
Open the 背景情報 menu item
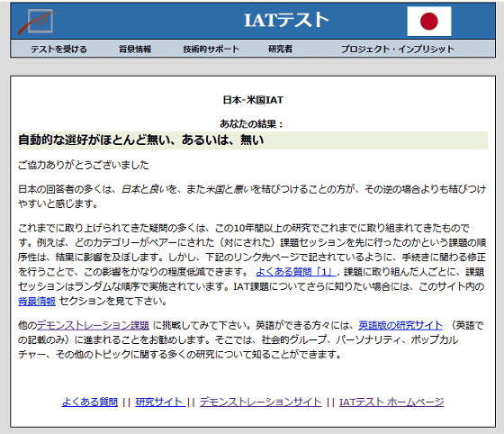[135, 50]
